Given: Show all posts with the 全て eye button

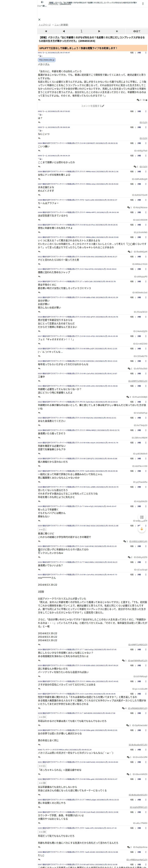Looking at the screenshot, I should coord(137,31).
